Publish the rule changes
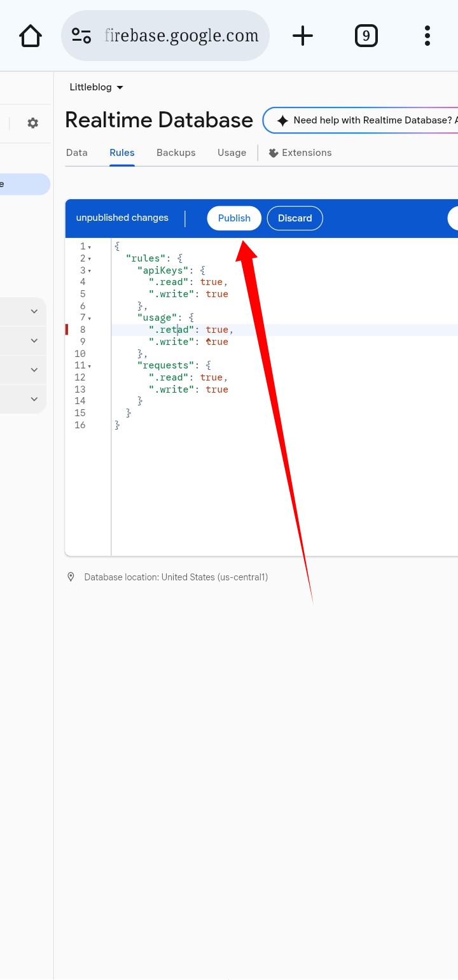Viewport: 458px width, 980px height. coord(234,218)
